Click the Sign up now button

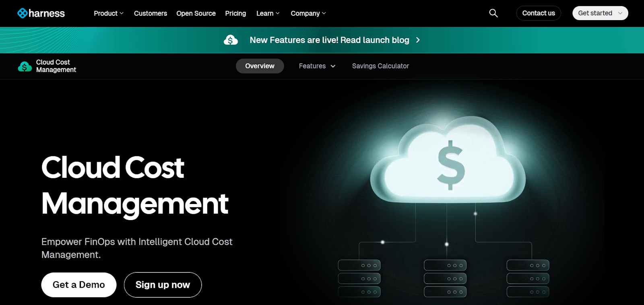pos(163,285)
